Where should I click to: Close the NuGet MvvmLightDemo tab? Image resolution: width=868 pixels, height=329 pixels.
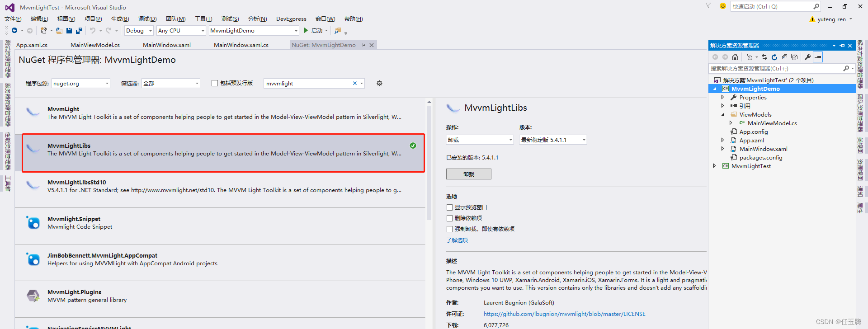(372, 45)
